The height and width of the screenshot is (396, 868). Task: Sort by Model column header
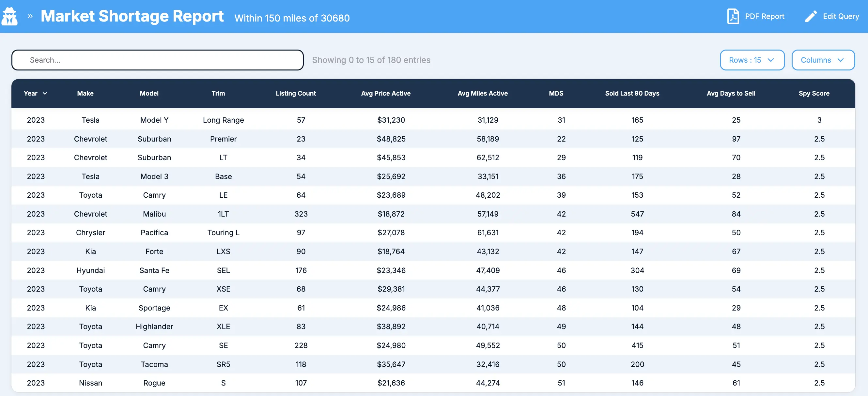[149, 93]
